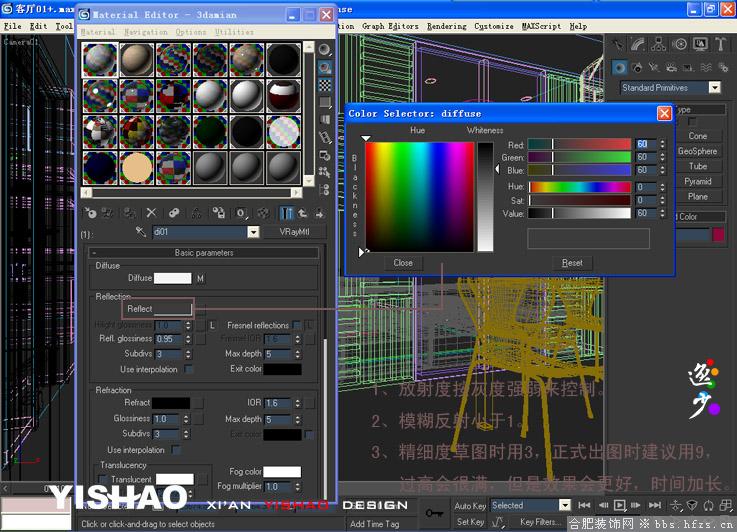Click the Cone primitive button
This screenshot has width=737, height=532.
(698, 136)
